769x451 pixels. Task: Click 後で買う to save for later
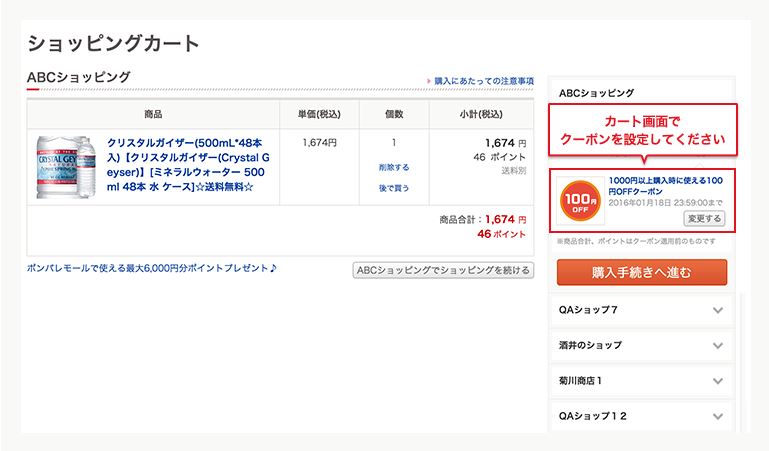click(394, 188)
